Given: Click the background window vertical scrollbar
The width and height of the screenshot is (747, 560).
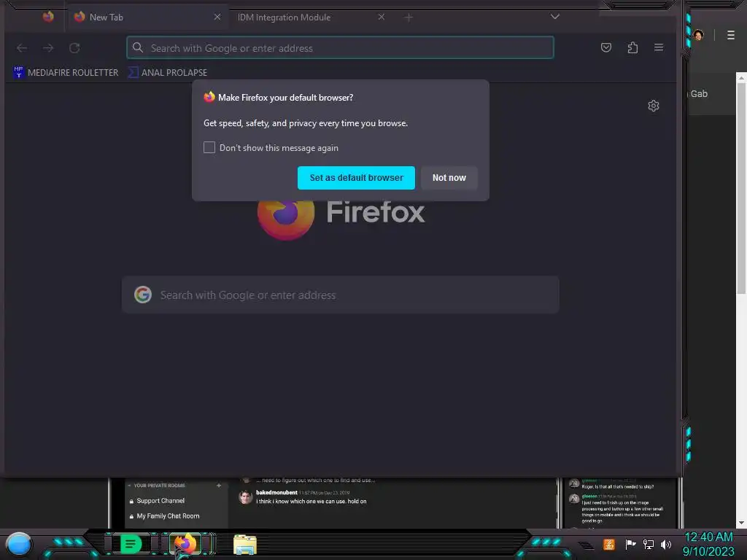Looking at the screenshot, I should [741, 188].
